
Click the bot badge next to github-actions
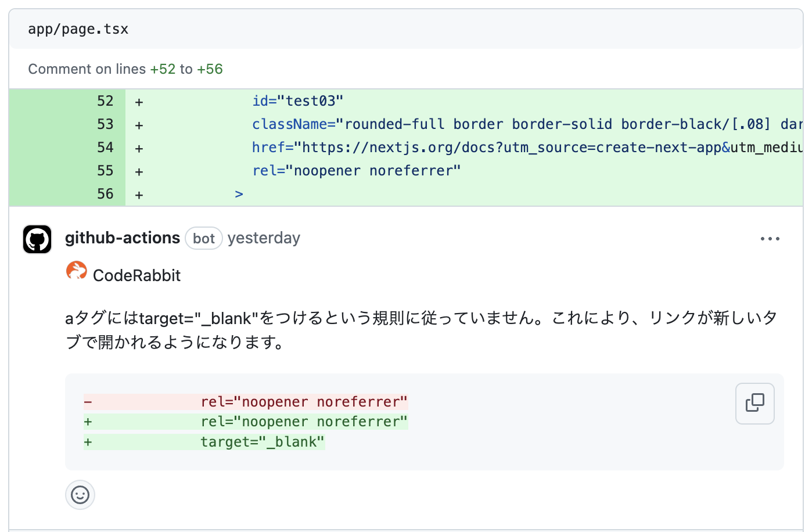pos(204,238)
